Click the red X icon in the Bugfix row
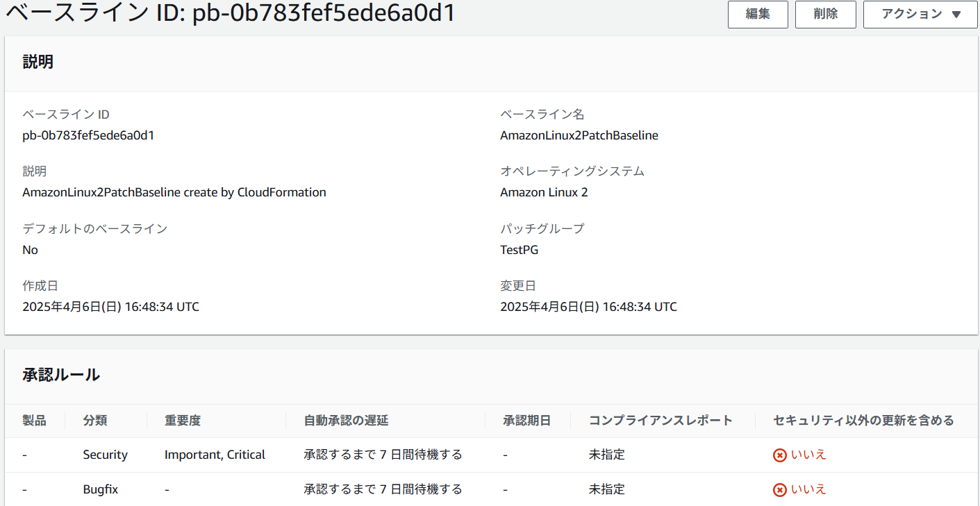The width and height of the screenshot is (980, 506). (780, 489)
